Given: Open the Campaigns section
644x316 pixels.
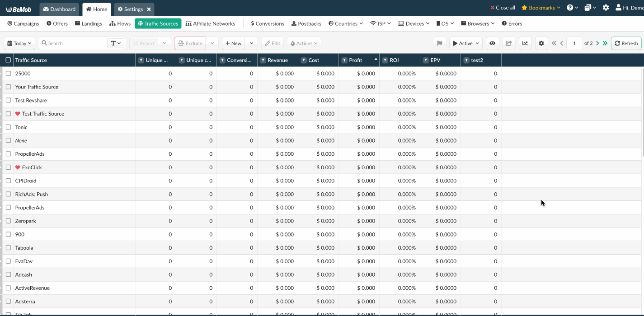Looking at the screenshot, I should pyautogui.click(x=24, y=23).
